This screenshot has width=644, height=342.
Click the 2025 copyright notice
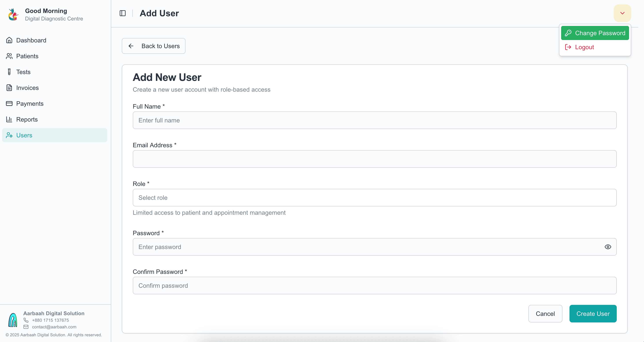coord(54,335)
